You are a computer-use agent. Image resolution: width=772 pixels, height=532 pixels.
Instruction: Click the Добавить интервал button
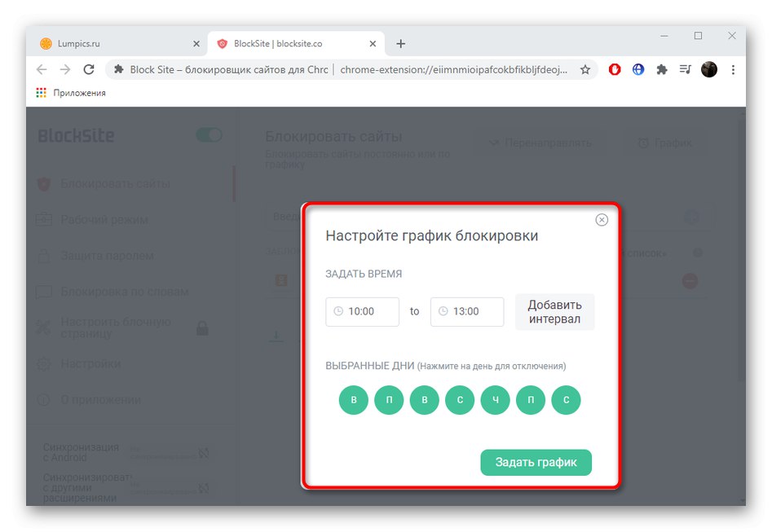point(554,311)
